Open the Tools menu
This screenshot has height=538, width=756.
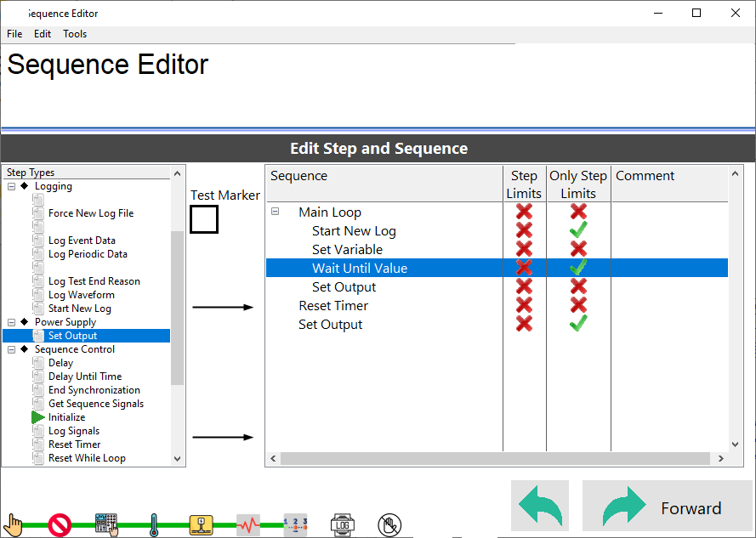tap(75, 34)
